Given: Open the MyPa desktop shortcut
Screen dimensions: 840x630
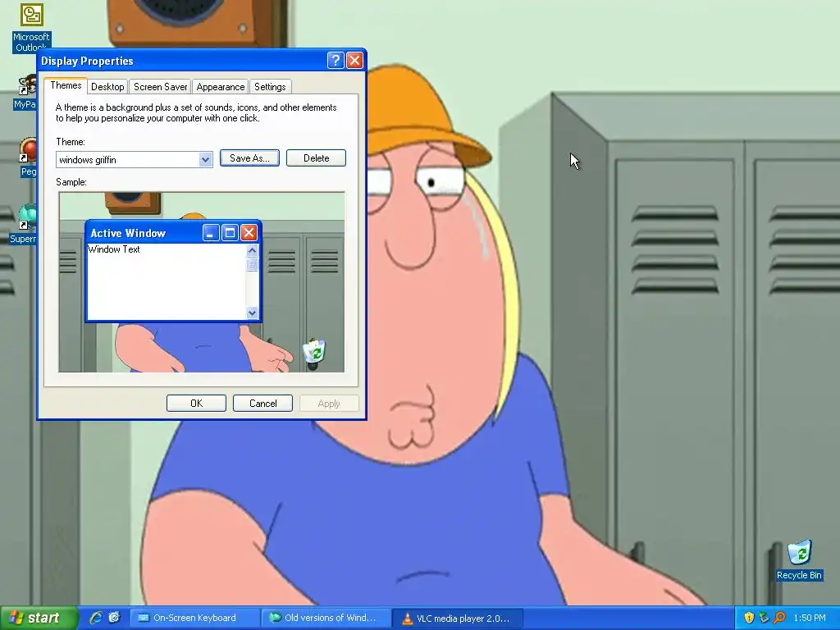Looking at the screenshot, I should (25, 92).
